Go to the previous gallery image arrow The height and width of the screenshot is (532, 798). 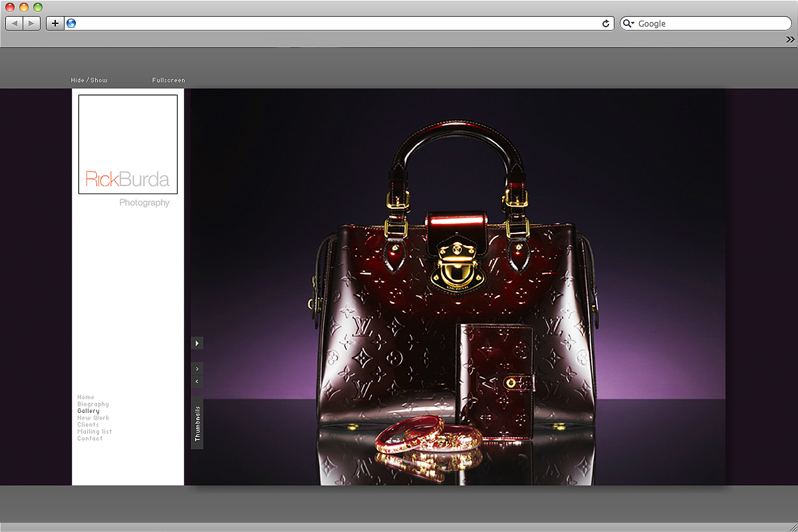[x=198, y=381]
